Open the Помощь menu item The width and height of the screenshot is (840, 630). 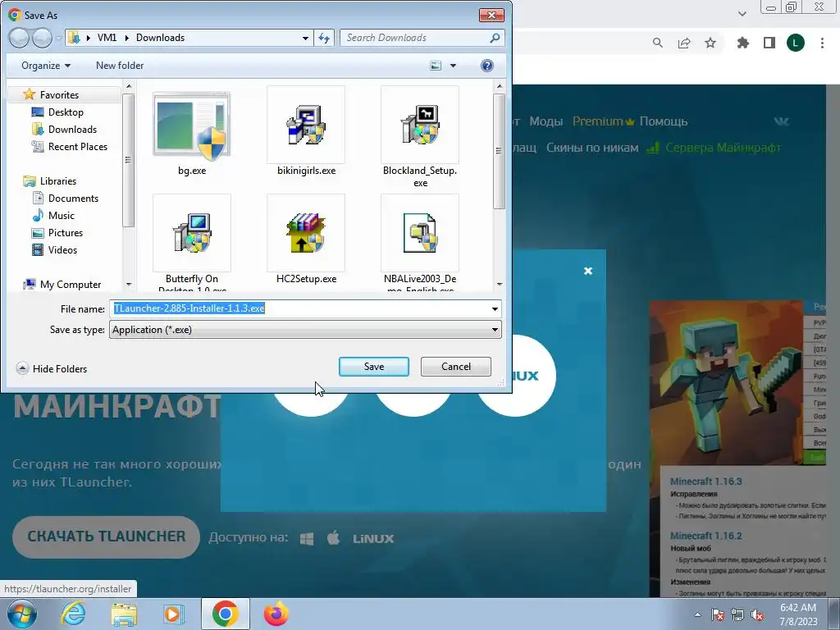[663, 121]
